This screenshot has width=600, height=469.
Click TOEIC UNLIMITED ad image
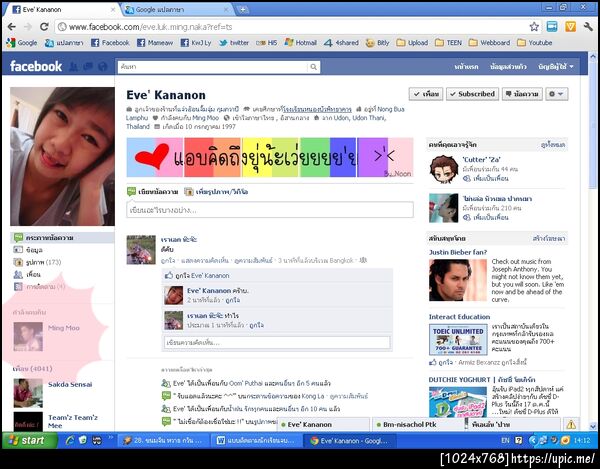coord(458,339)
